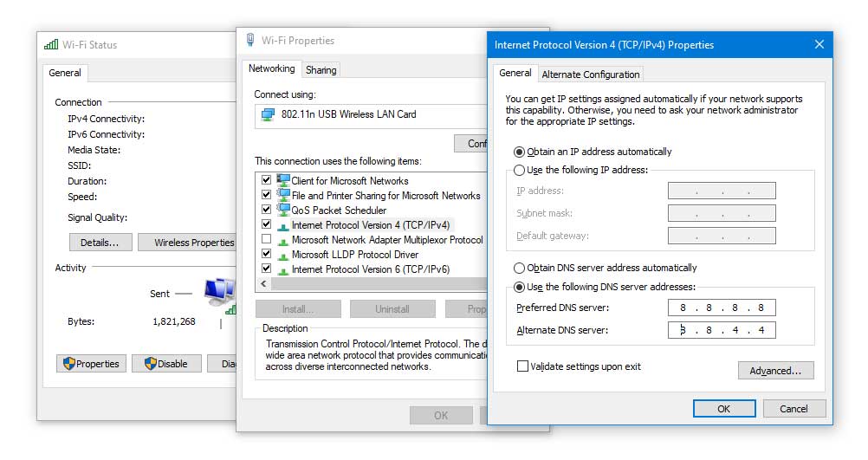Click Internet Protocol Version 6 (TCP/IPv6) row text
The image size is (868, 460).
[x=371, y=269]
